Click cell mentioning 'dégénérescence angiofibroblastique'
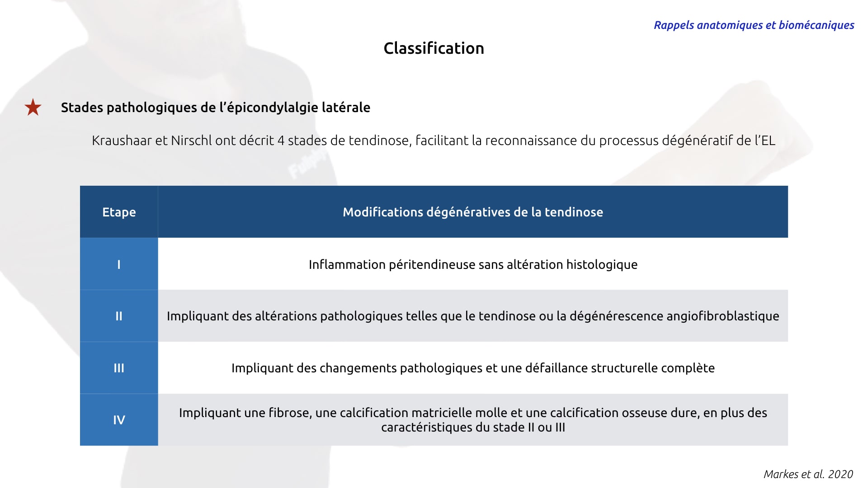This screenshot has height=488, width=868. pyautogui.click(x=473, y=316)
